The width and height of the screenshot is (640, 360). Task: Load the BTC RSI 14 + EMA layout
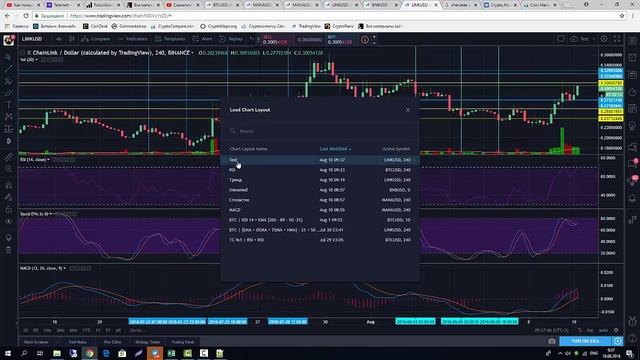click(320, 220)
